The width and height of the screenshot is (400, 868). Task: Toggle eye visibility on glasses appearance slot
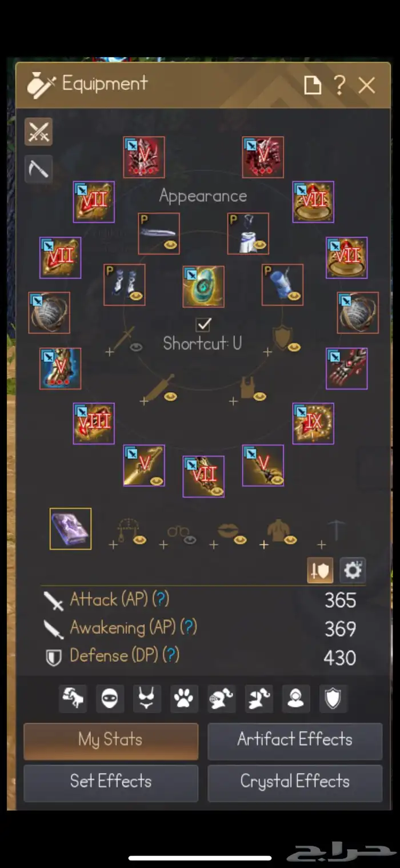pos(189,540)
